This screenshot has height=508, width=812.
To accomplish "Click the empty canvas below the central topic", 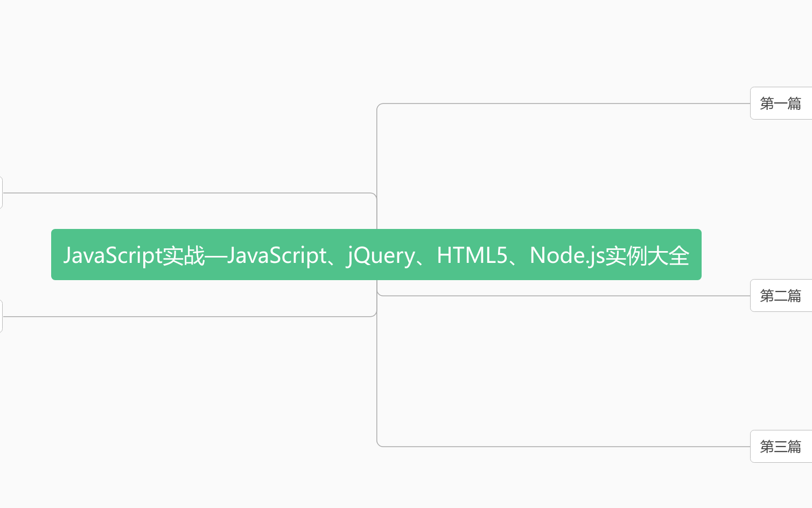I will coord(215,404).
